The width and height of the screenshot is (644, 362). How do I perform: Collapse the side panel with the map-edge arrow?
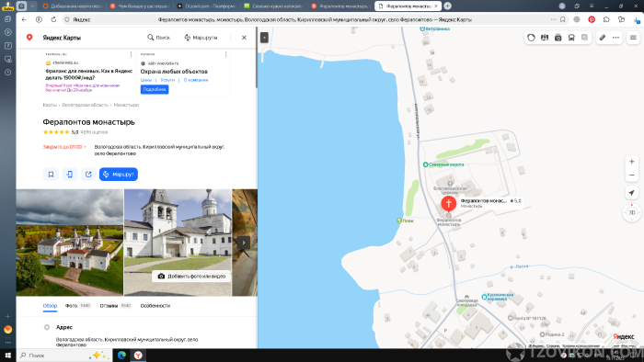click(x=265, y=38)
